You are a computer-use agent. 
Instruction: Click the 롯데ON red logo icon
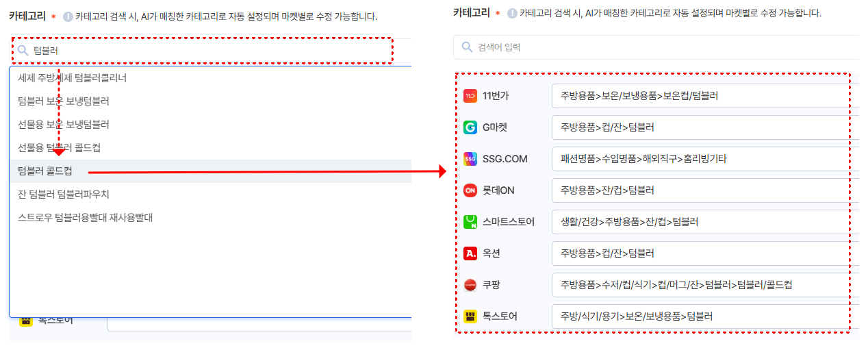coord(470,190)
